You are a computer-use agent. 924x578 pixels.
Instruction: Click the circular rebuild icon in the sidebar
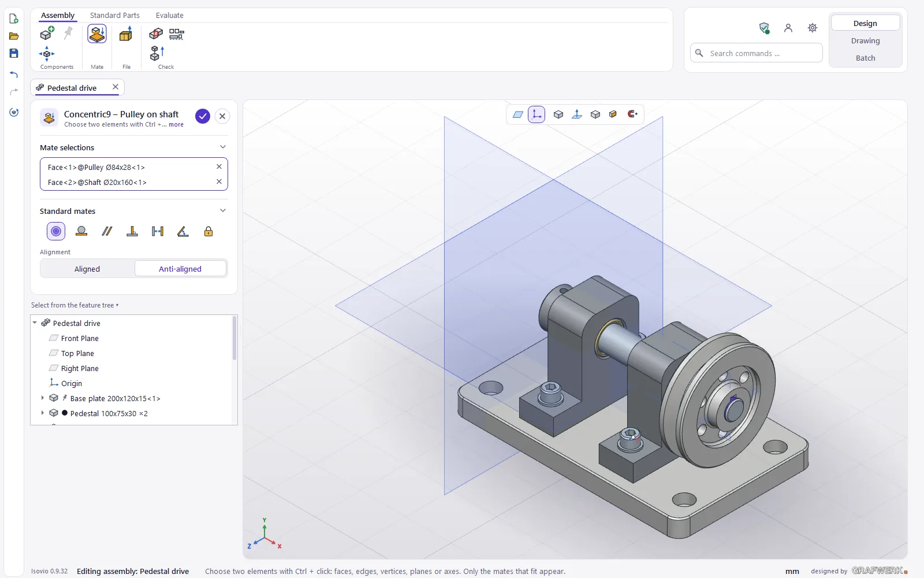14,112
